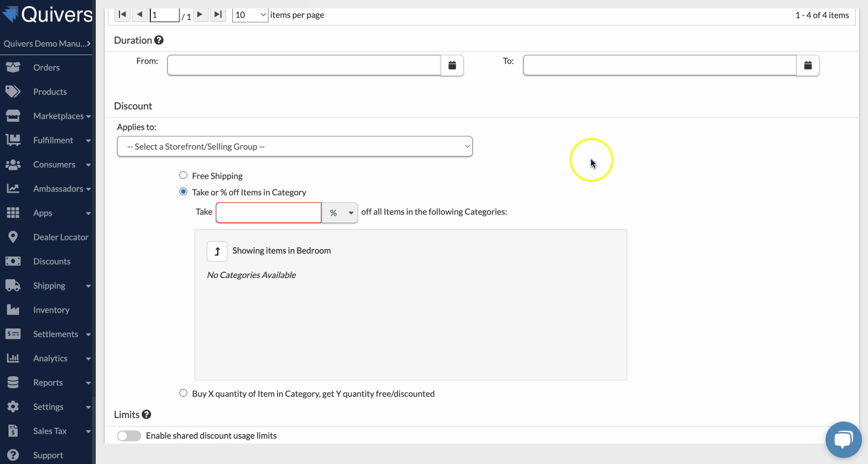Click the Take amount input field
868x464 pixels.
click(269, 213)
